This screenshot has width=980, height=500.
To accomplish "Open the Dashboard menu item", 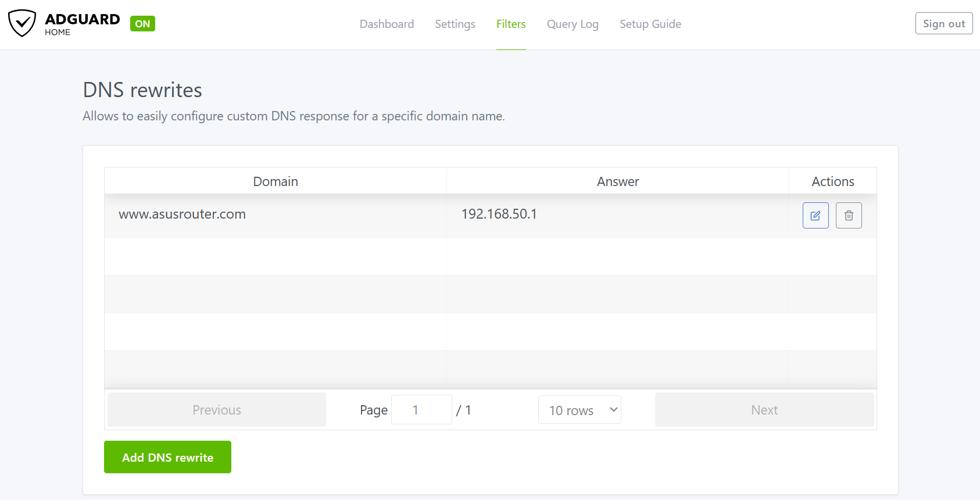I will click(x=387, y=24).
